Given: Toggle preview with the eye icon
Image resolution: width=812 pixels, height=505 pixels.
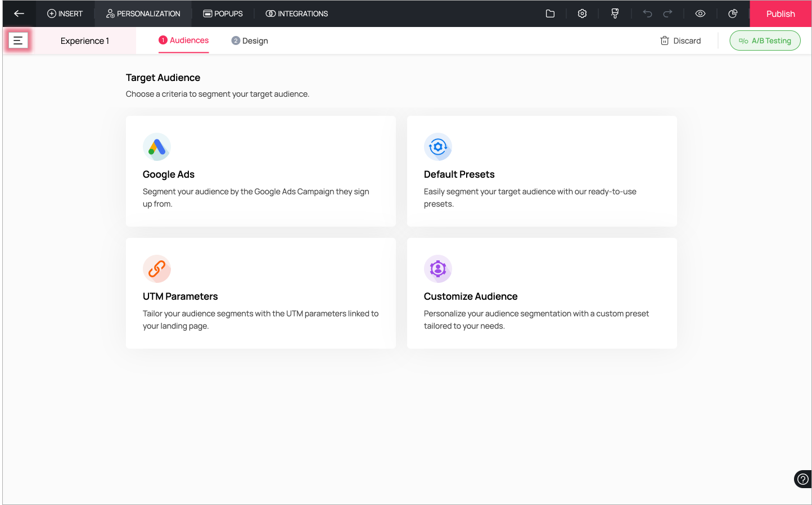Looking at the screenshot, I should coord(700,13).
